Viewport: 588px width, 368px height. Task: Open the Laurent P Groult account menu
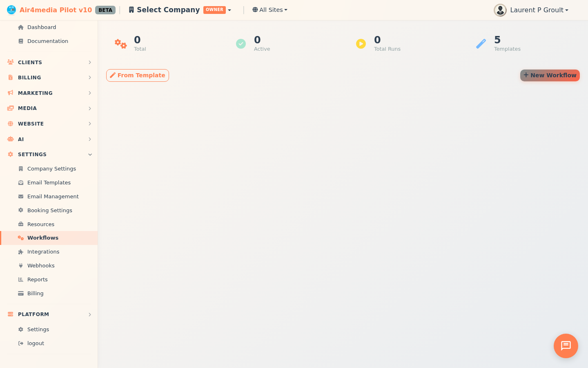click(531, 10)
